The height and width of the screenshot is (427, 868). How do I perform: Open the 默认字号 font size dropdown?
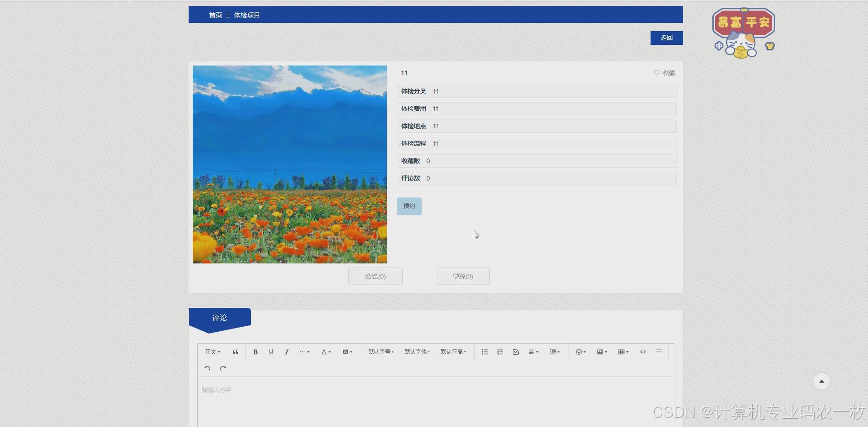tap(381, 352)
